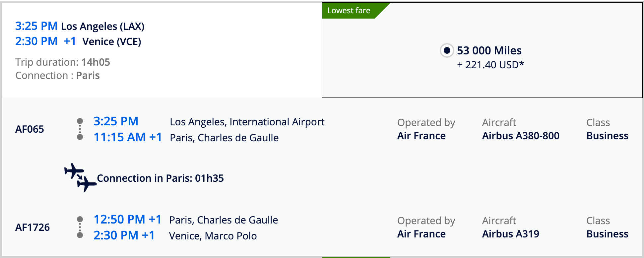
Task: Click Venice, Marco Polo arrival airport
Action: click(213, 236)
